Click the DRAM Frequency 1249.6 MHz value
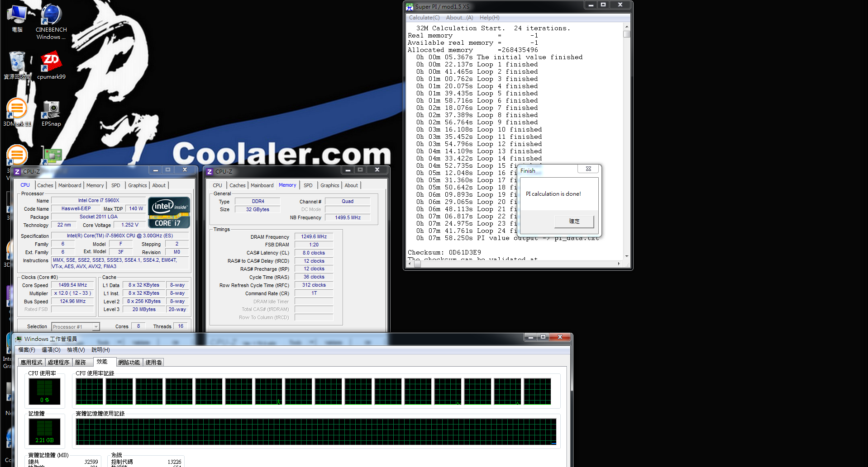The width and height of the screenshot is (868, 467). [x=314, y=237]
